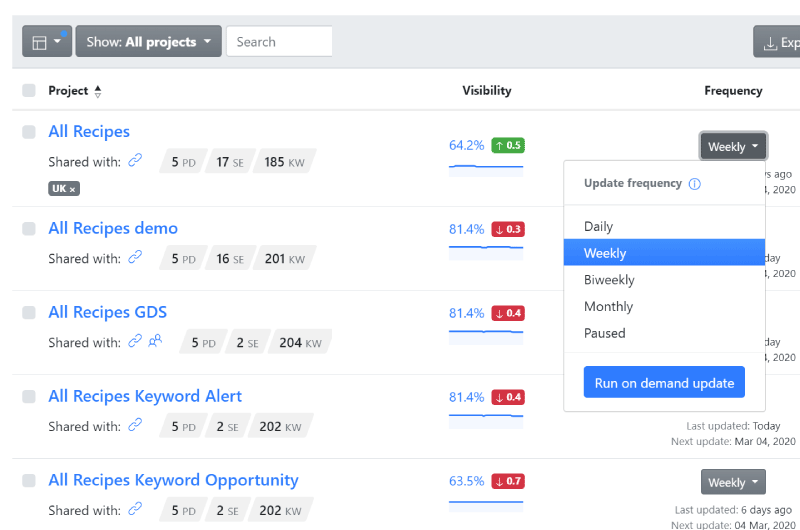Screen dimensions: 800x530
Task: Click the green 0.5 visibility change badge
Action: (508, 145)
